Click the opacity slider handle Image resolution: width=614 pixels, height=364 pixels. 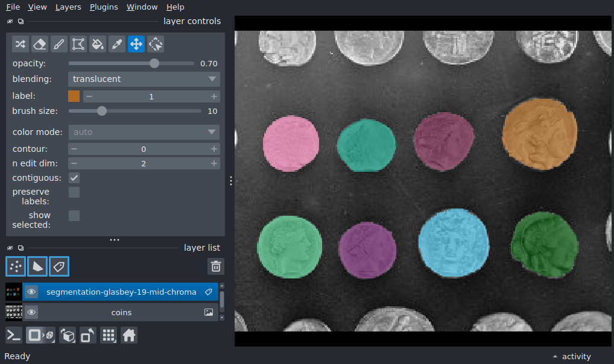pos(154,63)
